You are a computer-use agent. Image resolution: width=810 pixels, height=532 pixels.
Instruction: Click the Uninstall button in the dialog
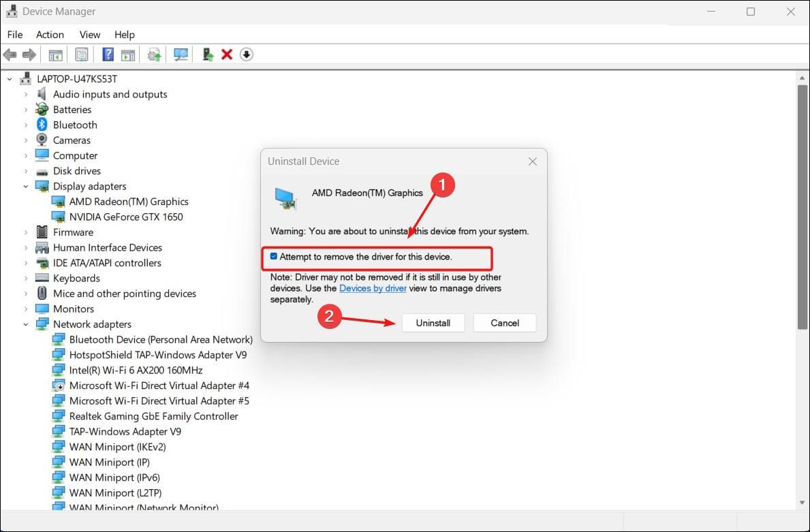pyautogui.click(x=433, y=322)
